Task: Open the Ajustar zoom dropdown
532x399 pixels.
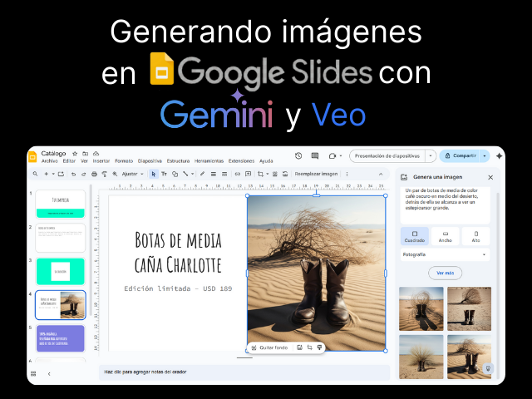Action: pyautogui.click(x=131, y=174)
